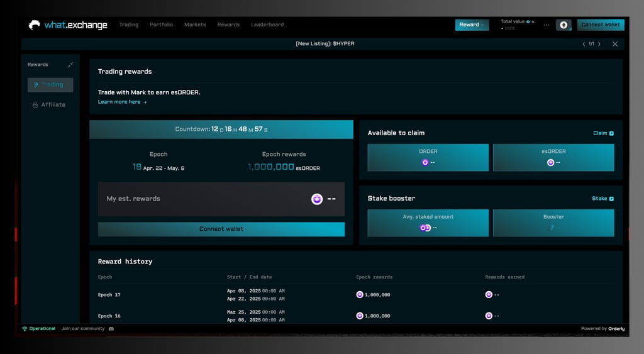Select the Epoch 16 history row
This screenshot has width=644, height=354.
356,316
